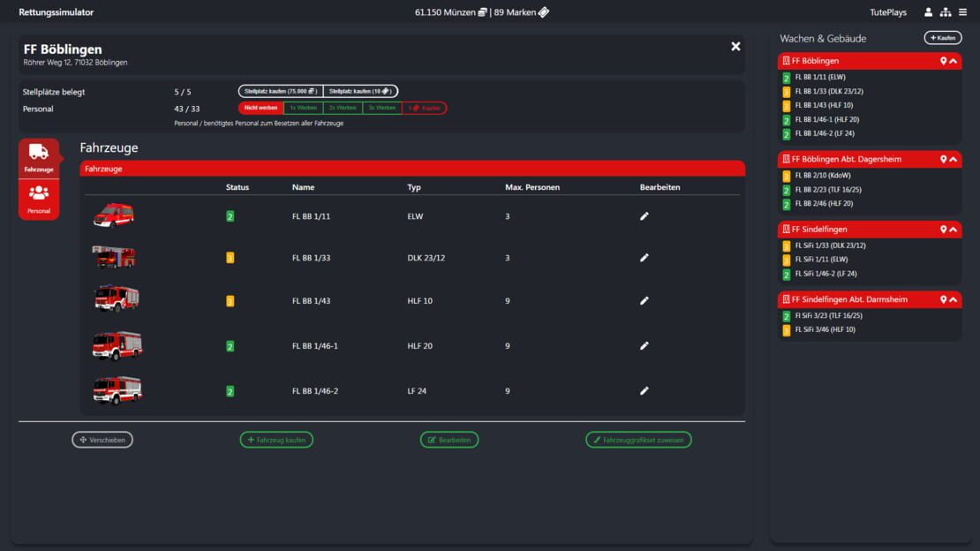This screenshot has width=980, height=551.
Task: Click the 'Fahrzeug kaufen' button
Action: coord(276,440)
